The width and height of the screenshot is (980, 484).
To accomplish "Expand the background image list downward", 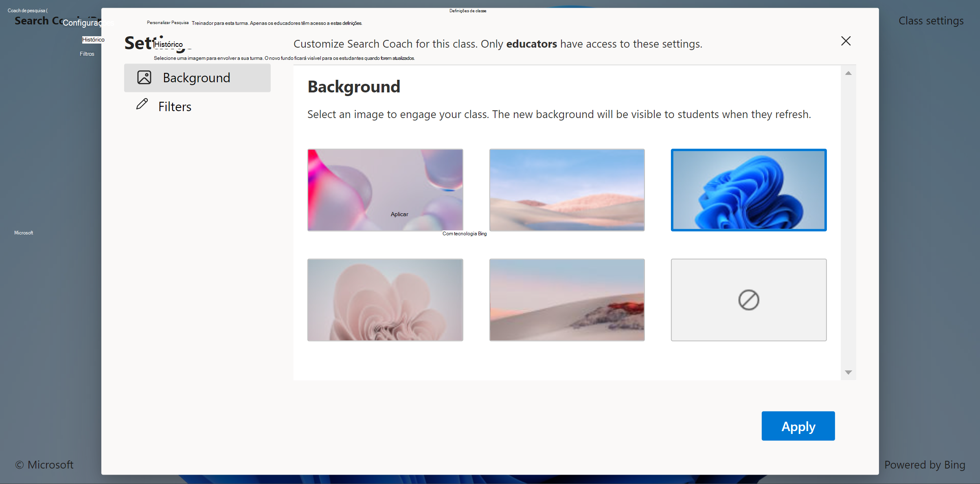I will pyautogui.click(x=848, y=373).
